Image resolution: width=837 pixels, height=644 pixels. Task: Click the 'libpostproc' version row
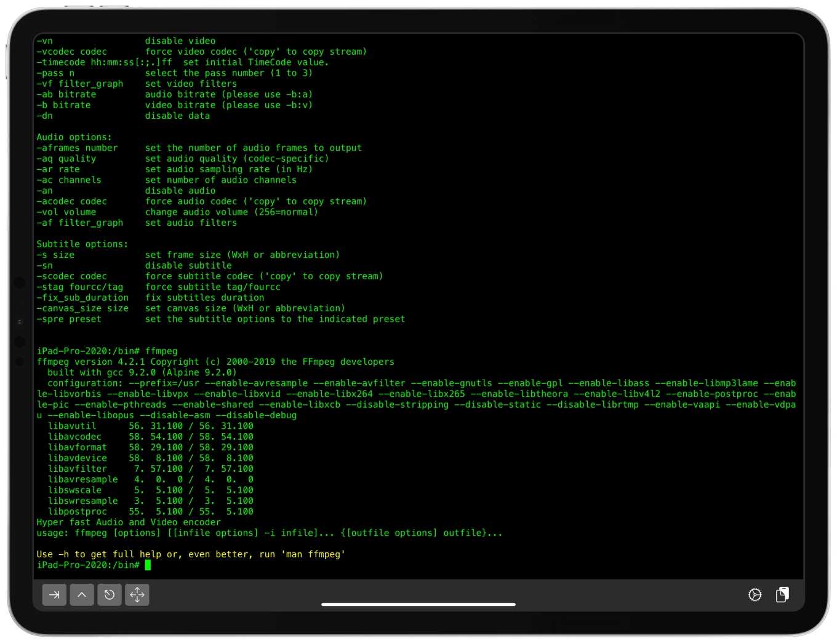coord(151,512)
